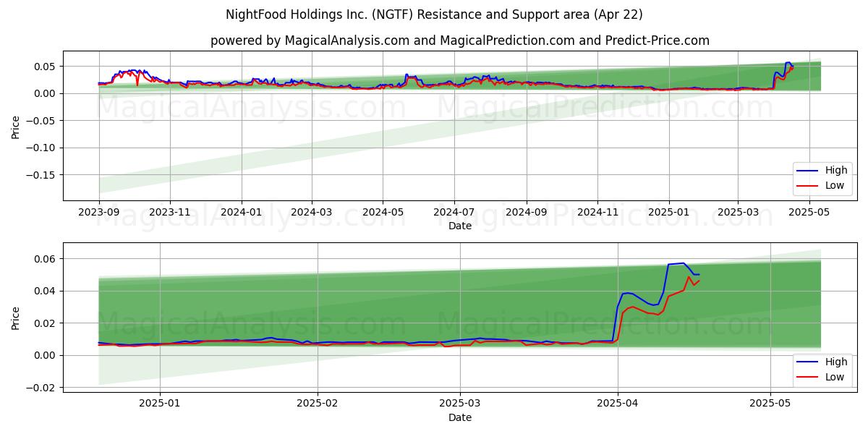Screen dimensions: 868x434
Task: Click the '2025-04' tick label on lower chart
Action: [618, 404]
